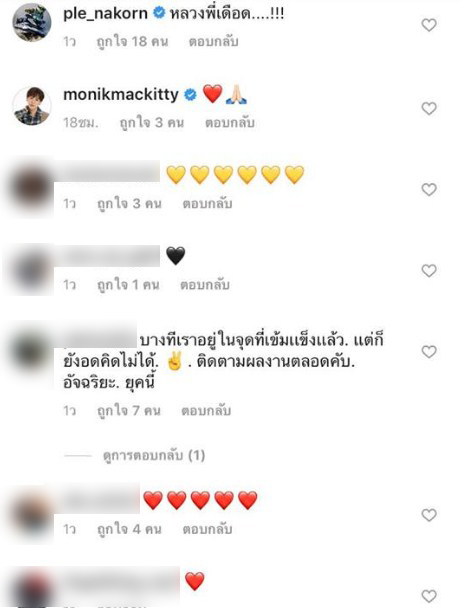Screen dimensions: 461x608
Task: Tap heart beside the yellow hearts comment
Action: [429, 189]
